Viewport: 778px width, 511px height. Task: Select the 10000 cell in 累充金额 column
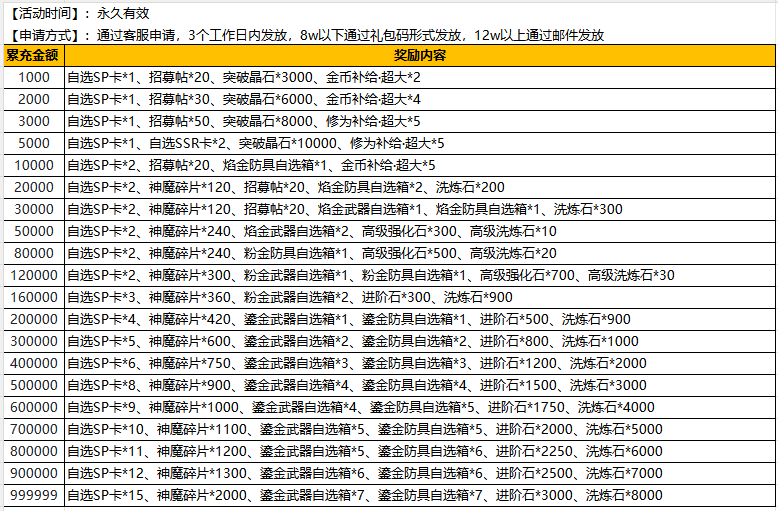[x=33, y=165]
